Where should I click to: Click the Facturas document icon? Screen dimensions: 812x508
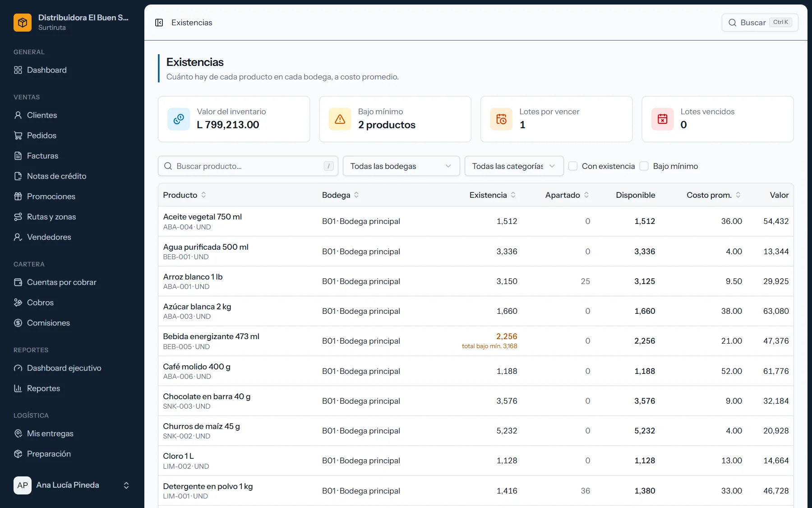tap(18, 156)
